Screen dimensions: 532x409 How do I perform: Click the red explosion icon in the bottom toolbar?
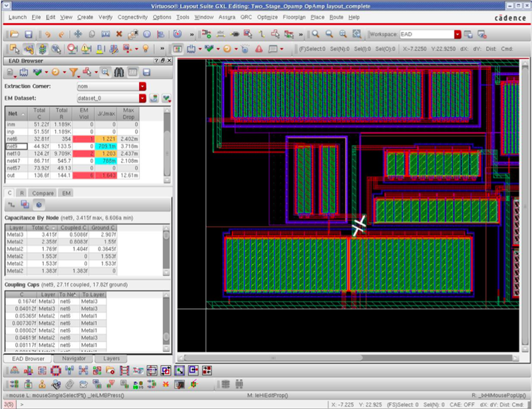click(x=166, y=384)
